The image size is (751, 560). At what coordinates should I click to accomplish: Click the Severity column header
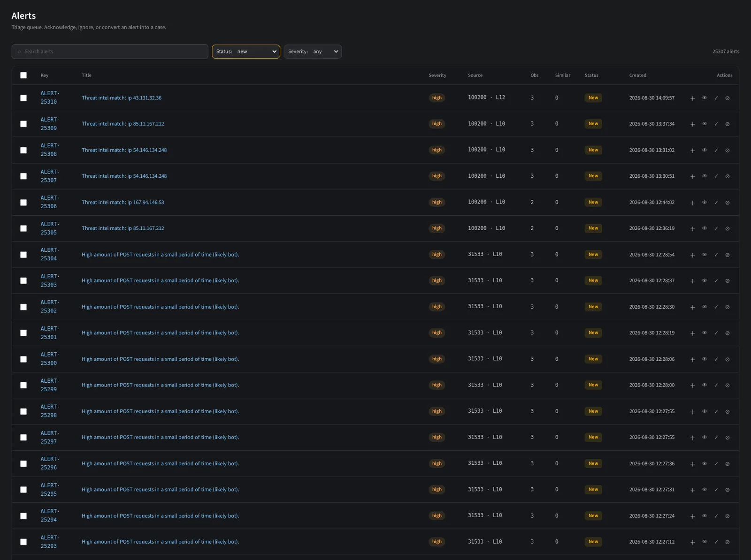coord(437,75)
